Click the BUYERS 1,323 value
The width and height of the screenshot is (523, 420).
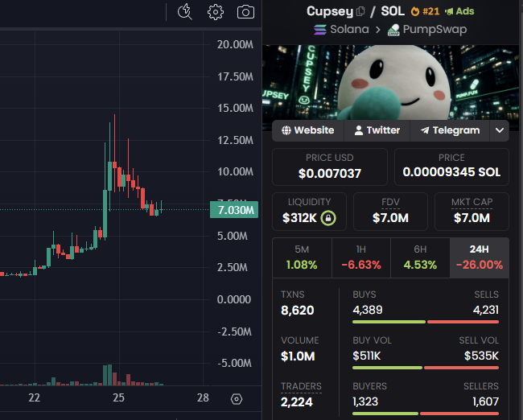365,401
